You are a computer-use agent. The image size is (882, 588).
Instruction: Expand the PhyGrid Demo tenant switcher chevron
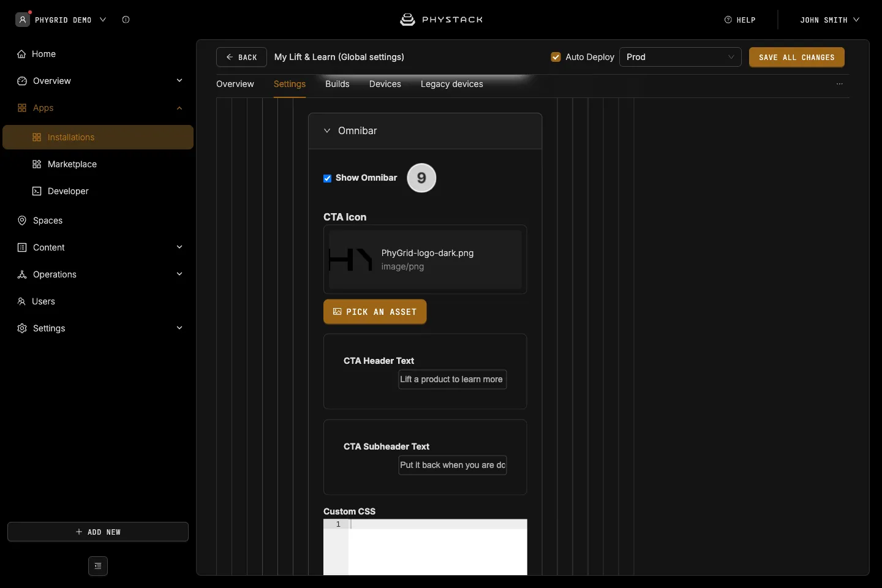pos(103,20)
